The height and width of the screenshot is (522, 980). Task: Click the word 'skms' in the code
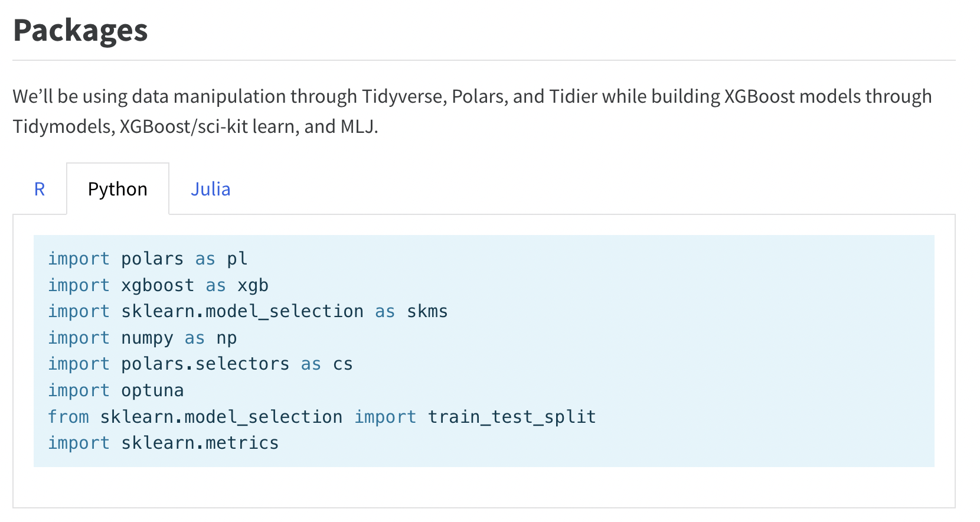click(x=427, y=311)
